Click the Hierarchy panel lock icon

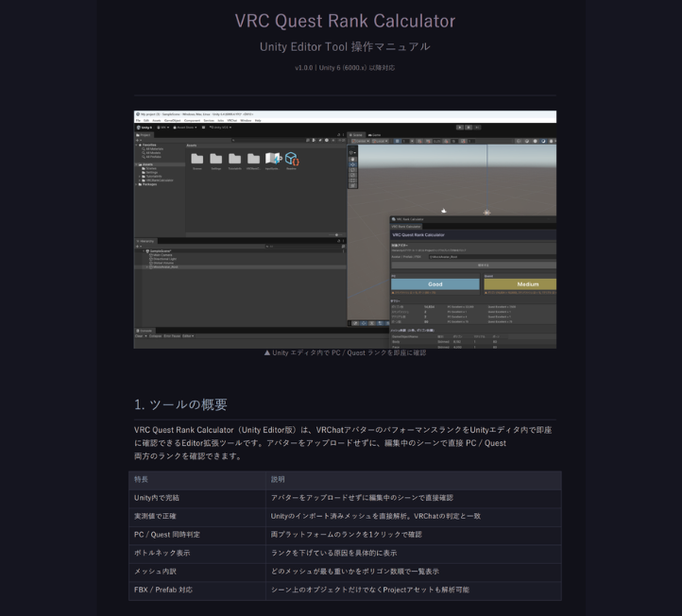[339, 241]
